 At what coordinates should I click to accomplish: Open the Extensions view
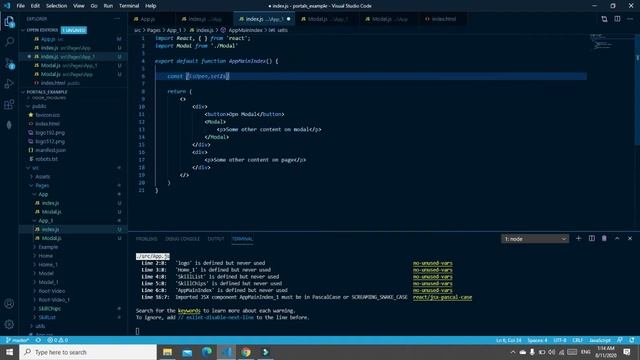coord(9,104)
